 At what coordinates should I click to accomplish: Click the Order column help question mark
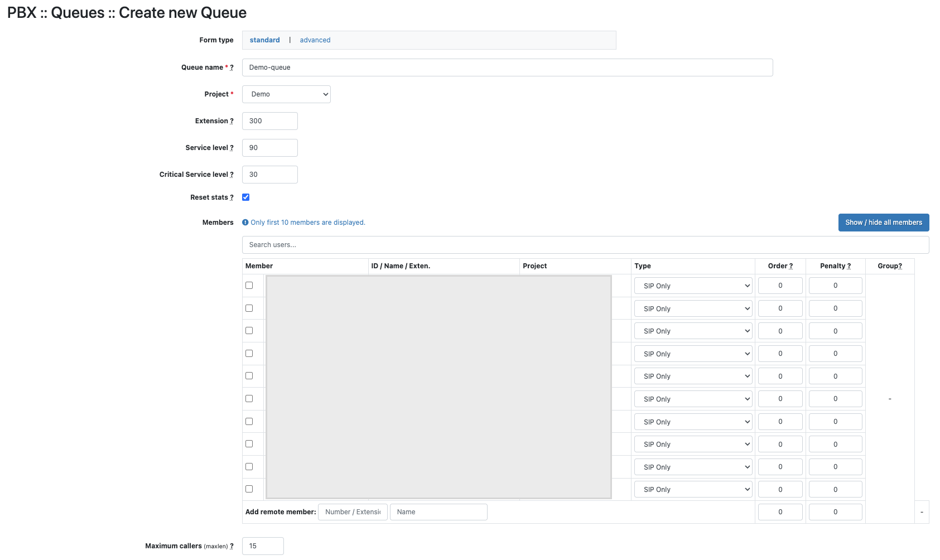[791, 266]
